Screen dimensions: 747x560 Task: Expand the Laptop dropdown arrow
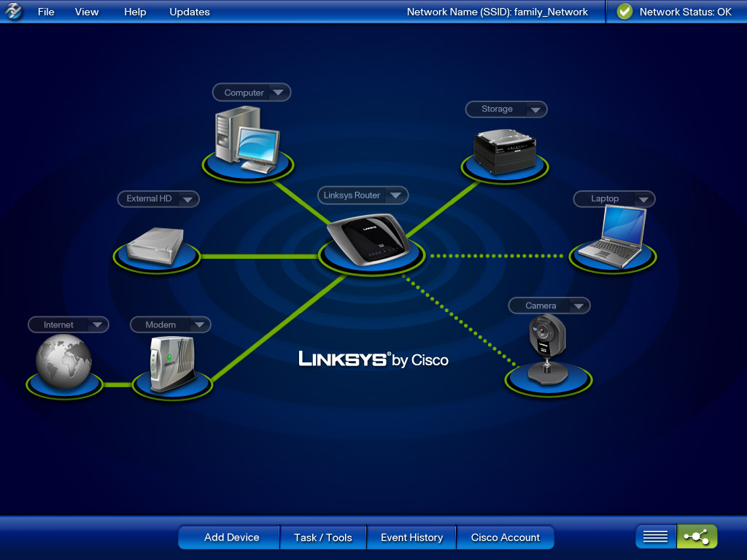click(x=643, y=199)
